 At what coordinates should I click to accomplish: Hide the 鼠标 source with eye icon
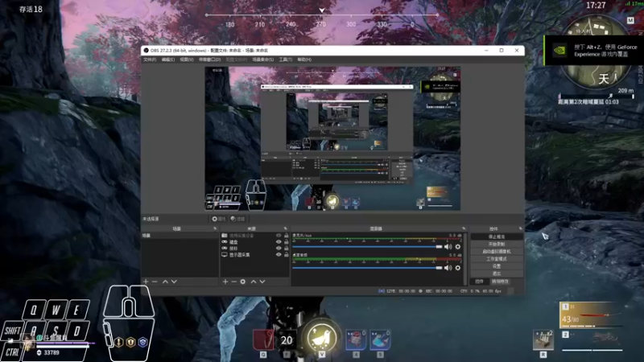click(x=279, y=249)
